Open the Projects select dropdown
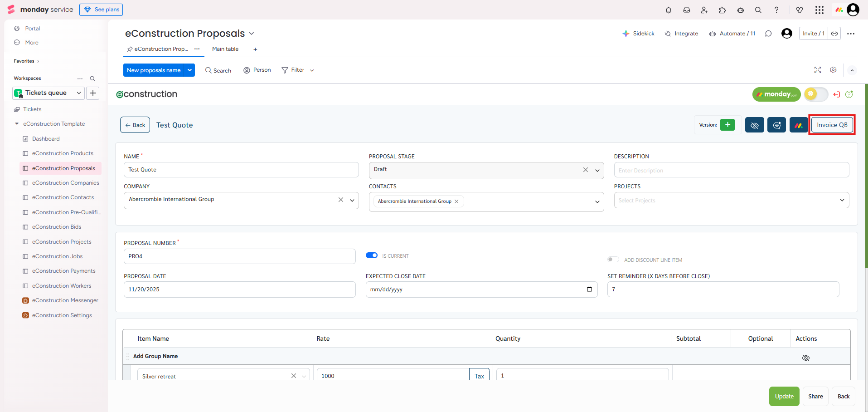868x412 pixels. click(x=842, y=200)
